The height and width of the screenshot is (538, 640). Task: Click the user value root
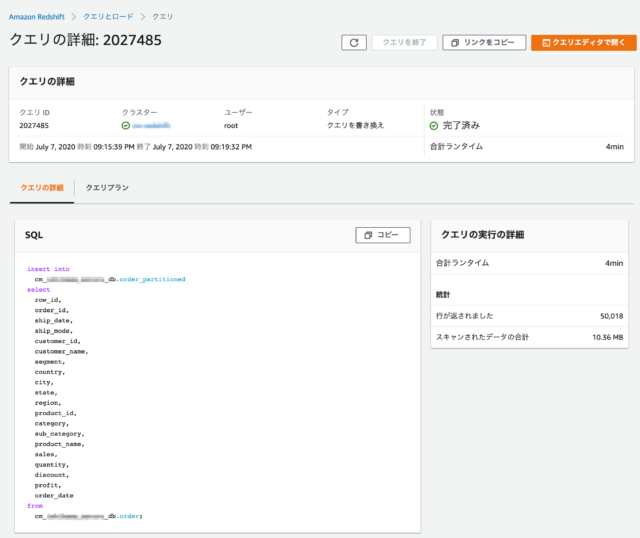[x=231, y=126]
